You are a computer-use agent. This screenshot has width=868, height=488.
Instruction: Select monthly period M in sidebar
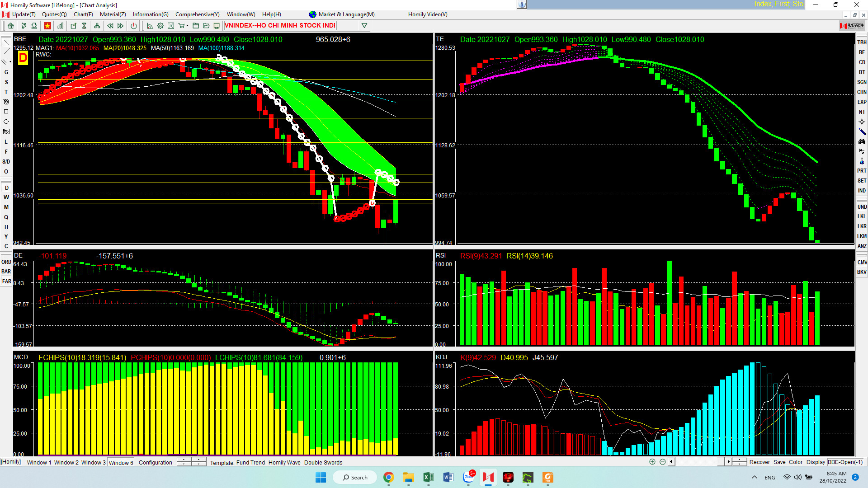pyautogui.click(x=6, y=207)
